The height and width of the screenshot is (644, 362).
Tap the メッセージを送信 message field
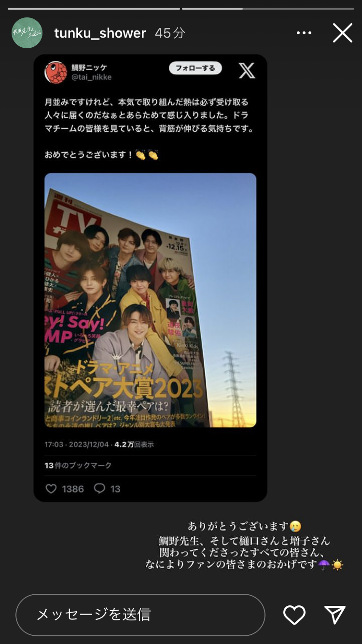tap(140, 615)
